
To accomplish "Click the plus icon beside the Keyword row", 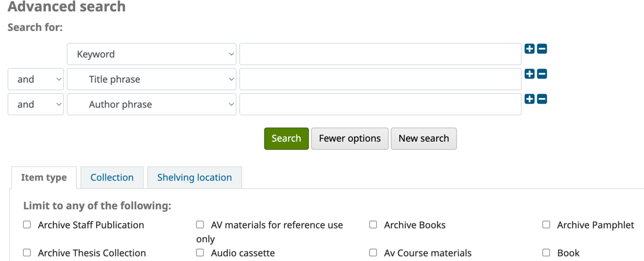I will tap(529, 49).
